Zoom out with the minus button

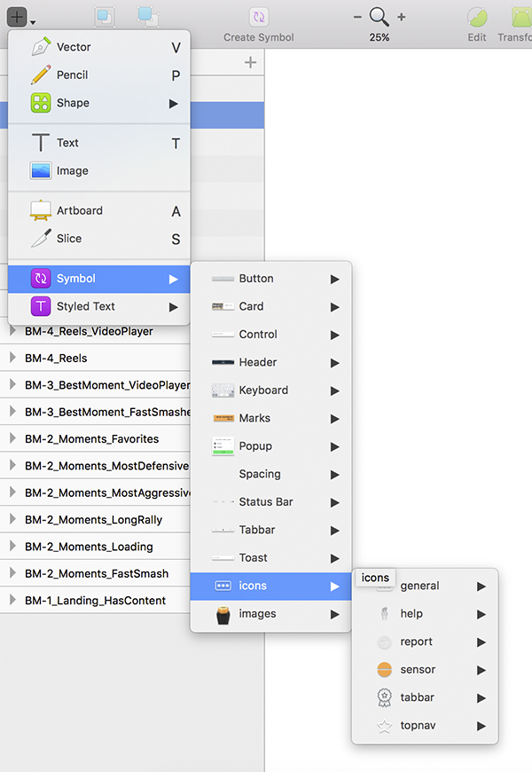coord(357,17)
